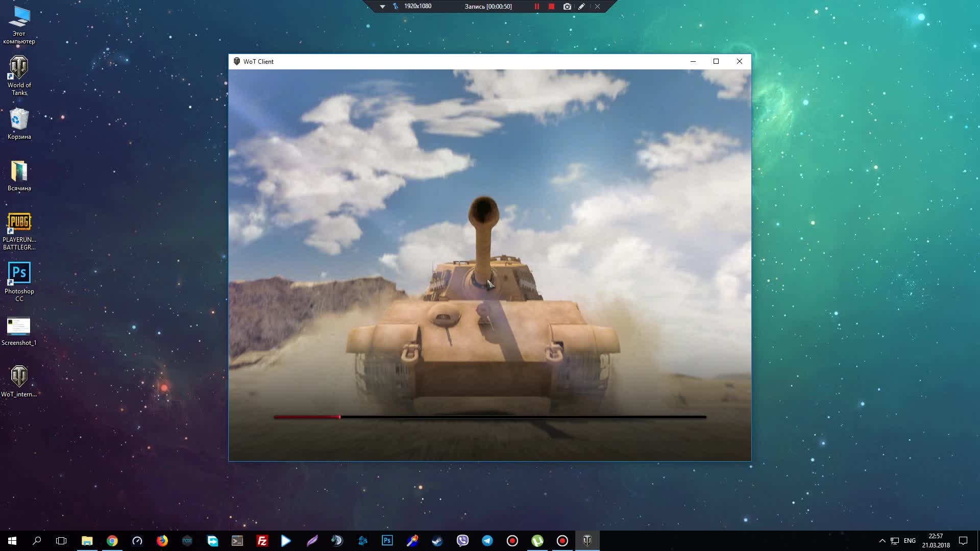
Task: Click the WoT Client loading progress bar
Action: point(490,417)
